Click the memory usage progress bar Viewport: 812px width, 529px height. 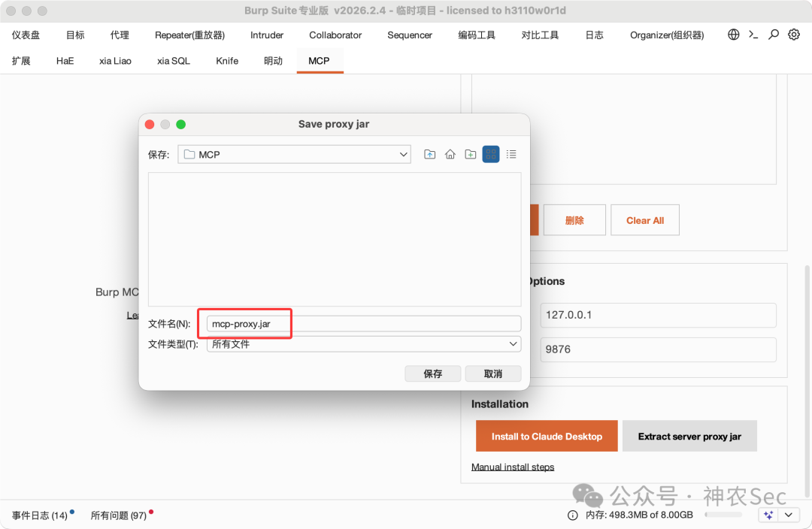click(x=723, y=515)
